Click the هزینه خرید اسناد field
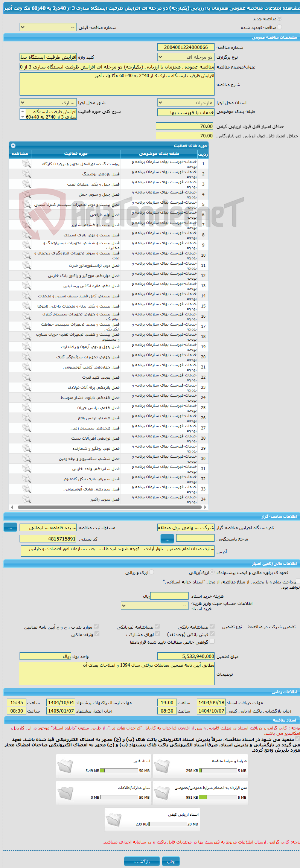 tap(169, 596)
